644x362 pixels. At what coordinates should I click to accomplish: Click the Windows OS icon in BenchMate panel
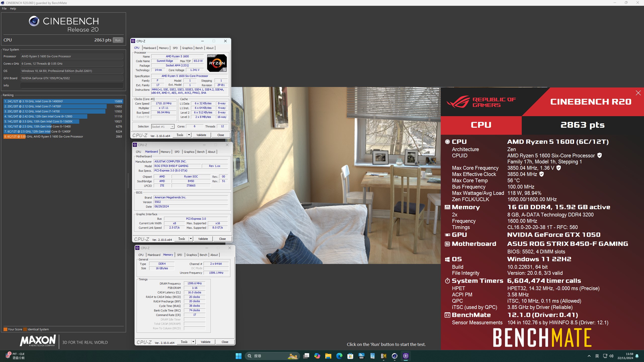447,259
